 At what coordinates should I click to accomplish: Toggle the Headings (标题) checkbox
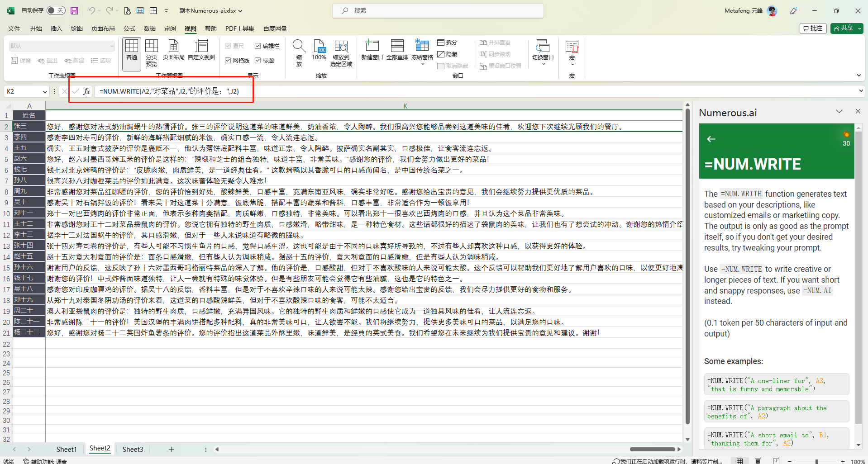(x=258, y=61)
